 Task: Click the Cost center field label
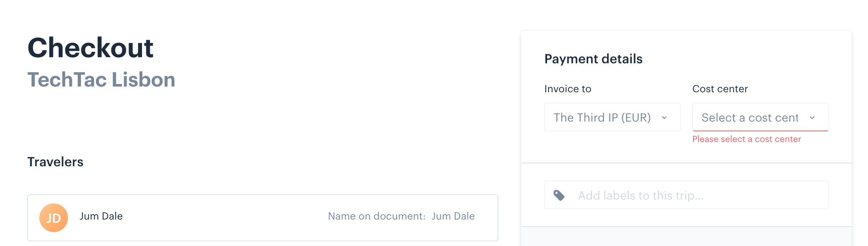coord(720,89)
